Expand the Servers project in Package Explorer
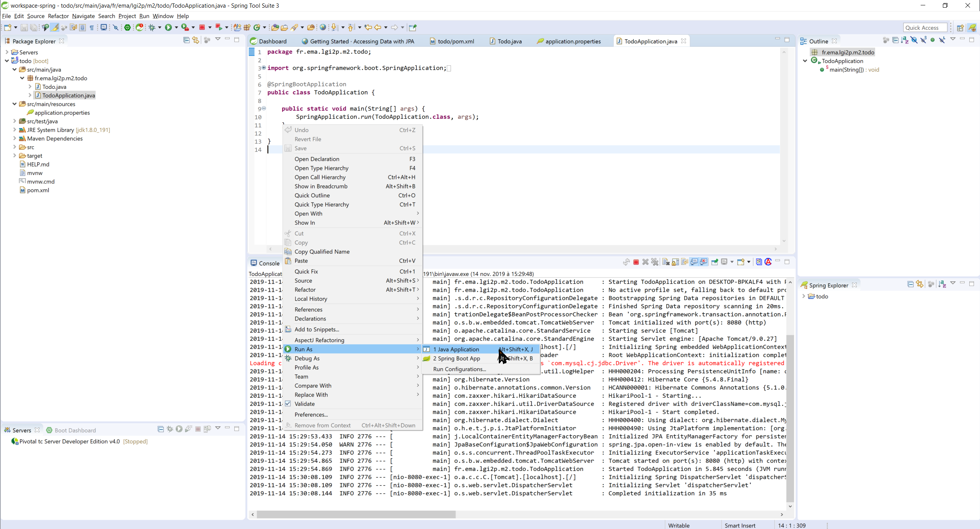The height and width of the screenshot is (529, 980). (7, 52)
